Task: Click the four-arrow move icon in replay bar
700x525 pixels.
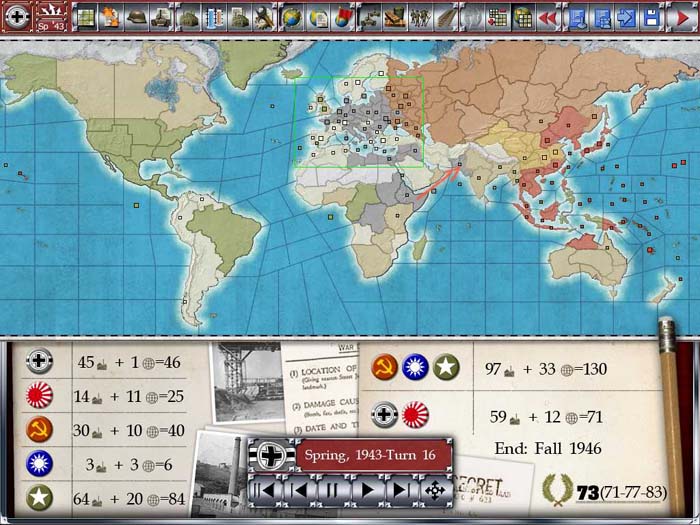Action: 435,490
